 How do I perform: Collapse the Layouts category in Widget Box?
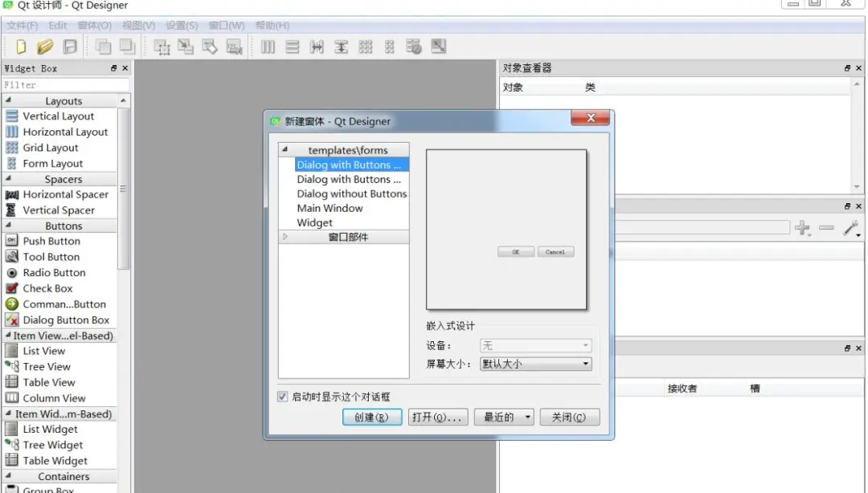pyautogui.click(x=9, y=100)
